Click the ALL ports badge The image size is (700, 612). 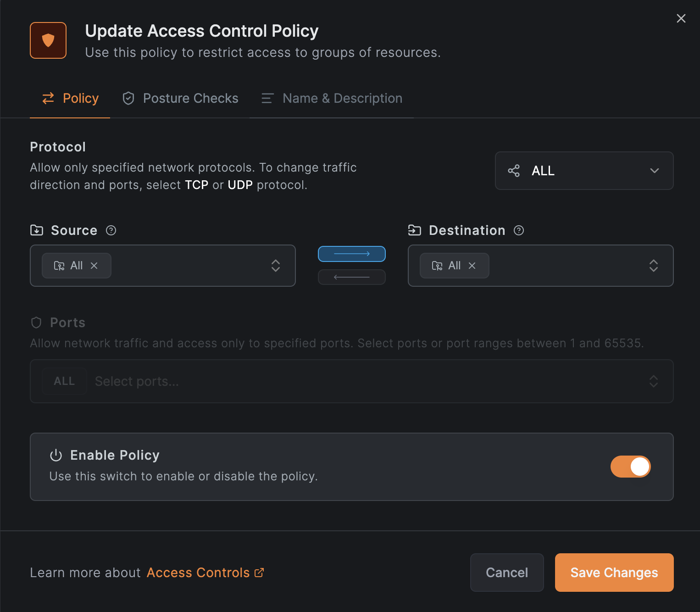[x=64, y=381]
